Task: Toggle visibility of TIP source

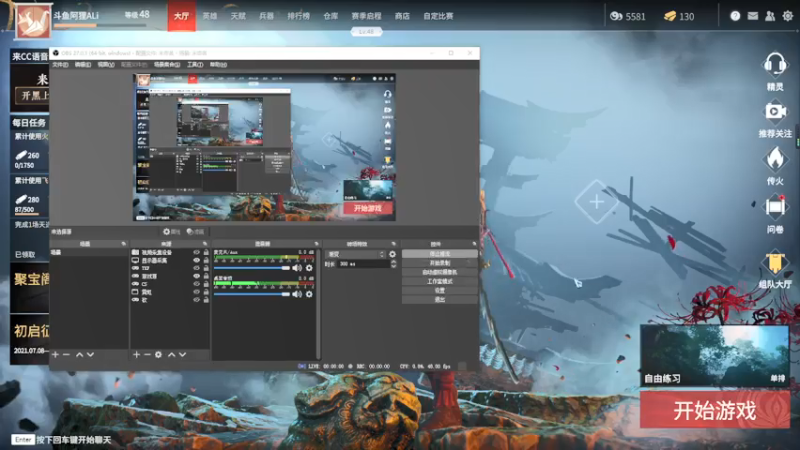Action: pyautogui.click(x=196, y=268)
